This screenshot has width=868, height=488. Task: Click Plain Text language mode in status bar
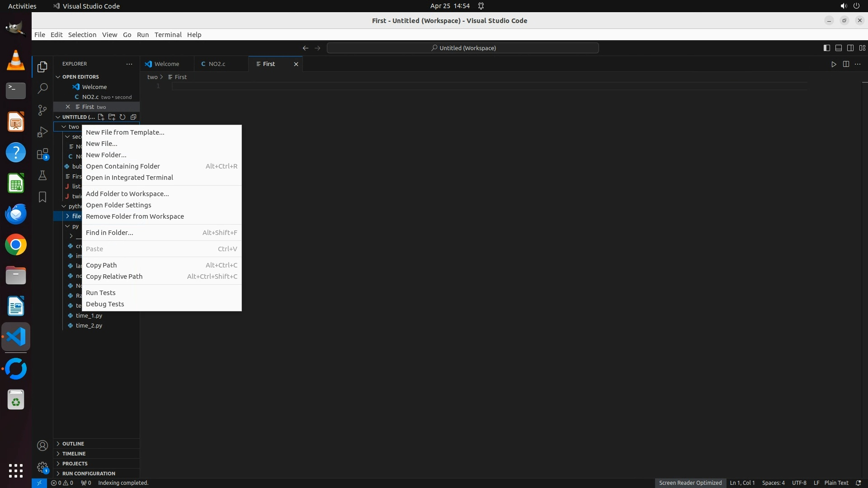point(836,483)
